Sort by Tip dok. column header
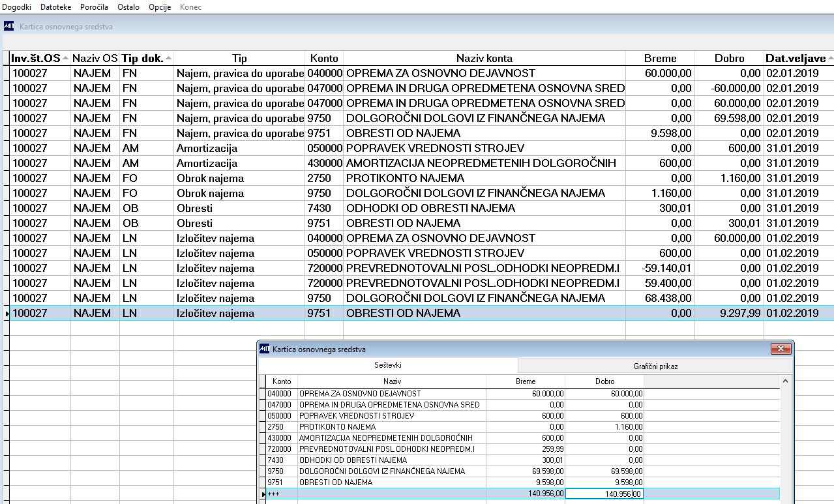The image size is (834, 504). [x=147, y=58]
